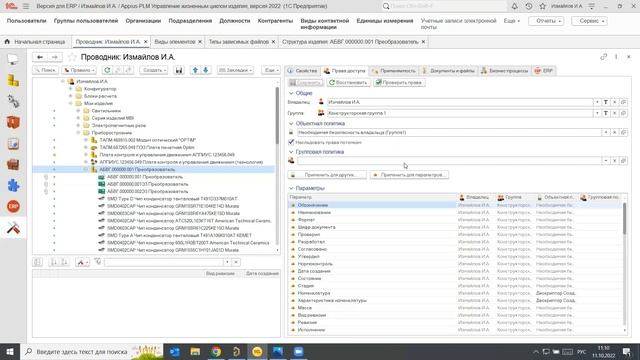
Task: Toggle Наследовать права потомкам checkbox
Action: 291,142
